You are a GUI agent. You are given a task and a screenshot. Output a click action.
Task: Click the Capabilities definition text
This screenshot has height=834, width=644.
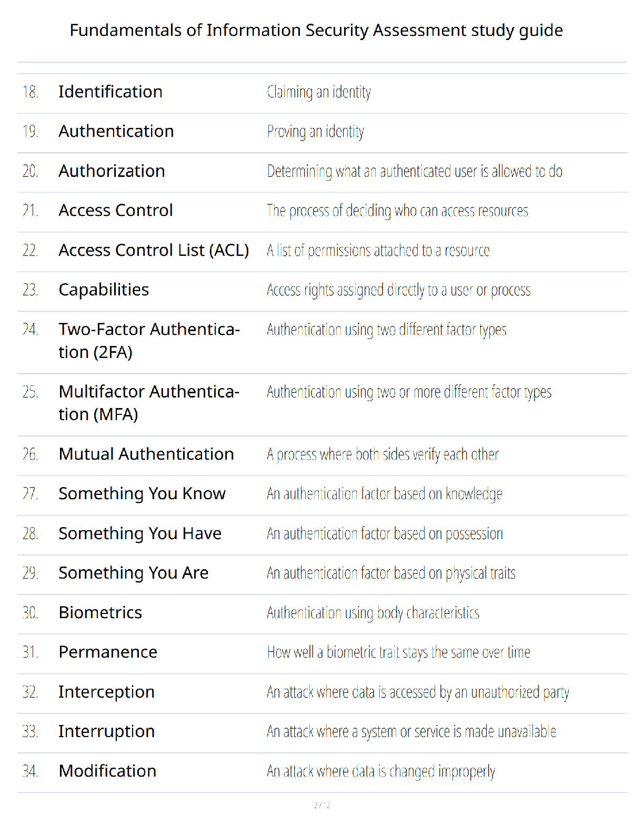(399, 290)
